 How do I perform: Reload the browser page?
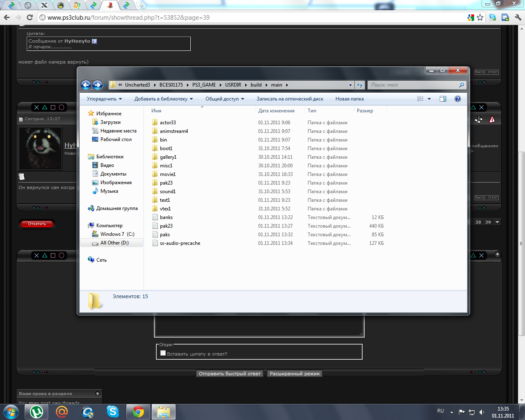tap(30, 17)
